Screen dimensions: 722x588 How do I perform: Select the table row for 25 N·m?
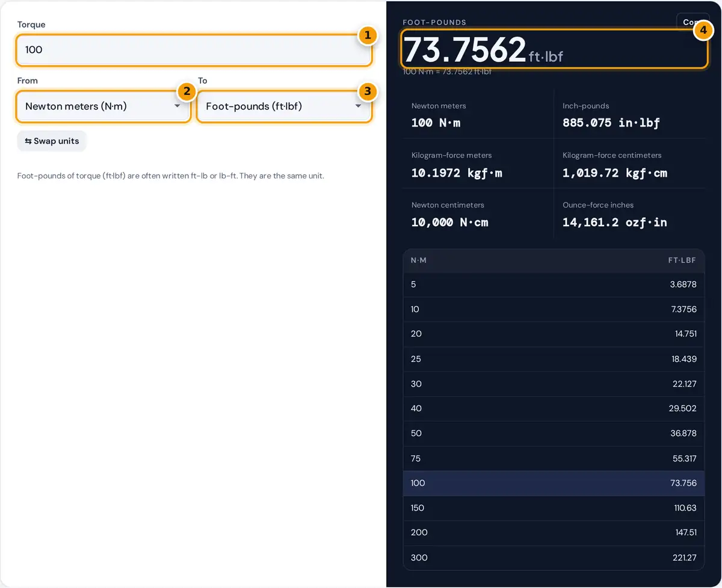tap(554, 359)
